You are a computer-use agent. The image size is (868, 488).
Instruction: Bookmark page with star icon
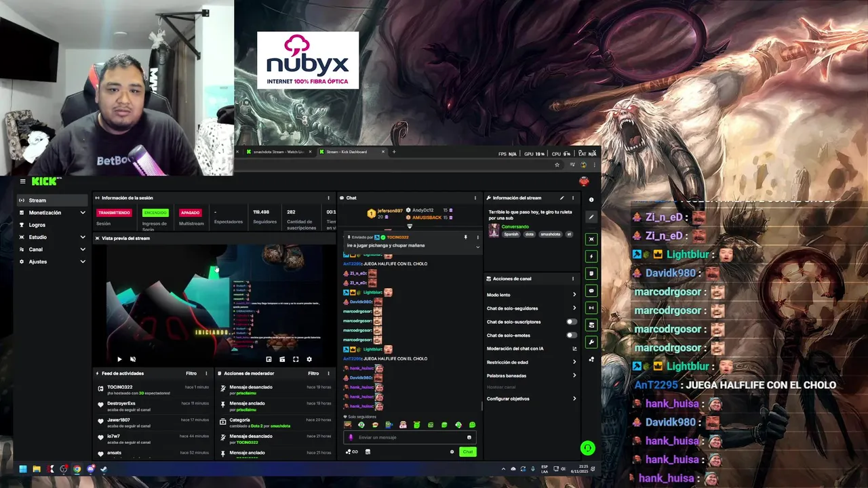[557, 165]
